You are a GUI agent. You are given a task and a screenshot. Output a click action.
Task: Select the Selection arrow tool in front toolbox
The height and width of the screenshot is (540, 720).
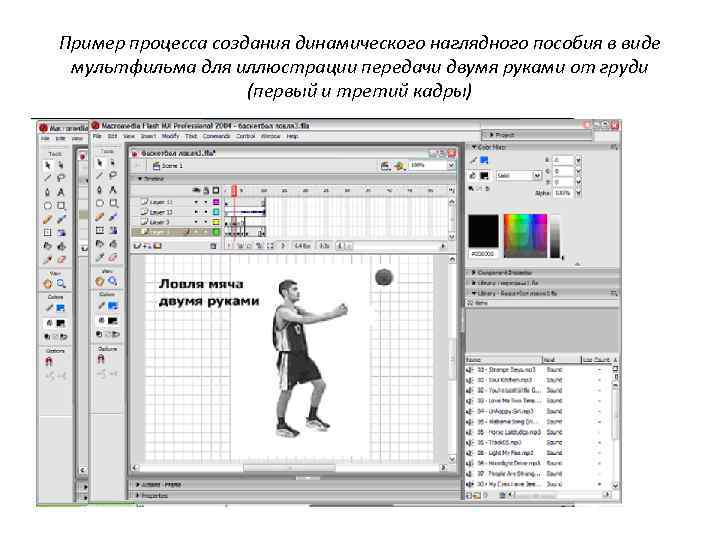pyautogui.click(x=100, y=163)
